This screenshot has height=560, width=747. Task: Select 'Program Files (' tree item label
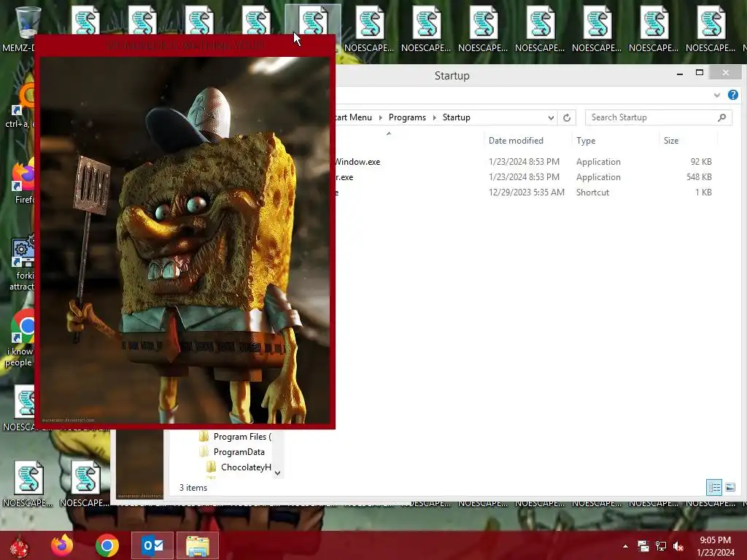[242, 437]
